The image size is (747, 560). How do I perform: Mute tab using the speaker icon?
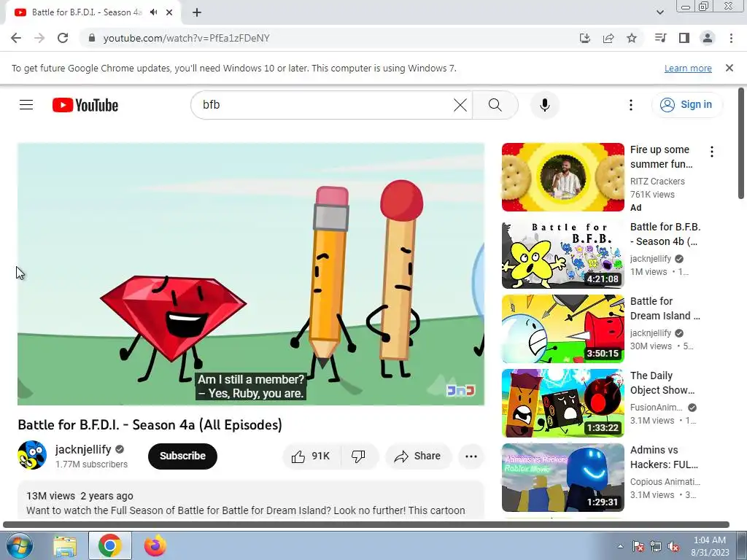click(x=153, y=12)
